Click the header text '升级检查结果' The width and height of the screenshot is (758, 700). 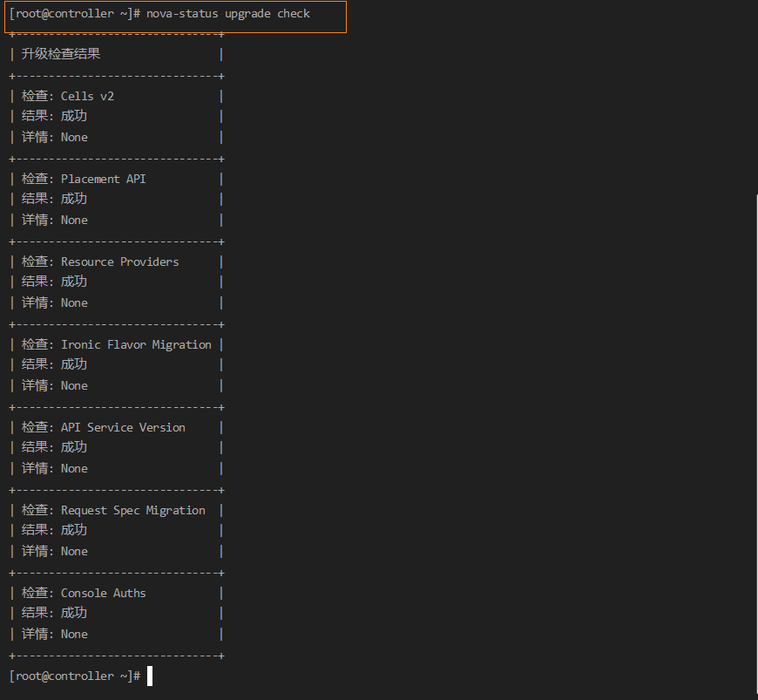pyautogui.click(x=61, y=54)
